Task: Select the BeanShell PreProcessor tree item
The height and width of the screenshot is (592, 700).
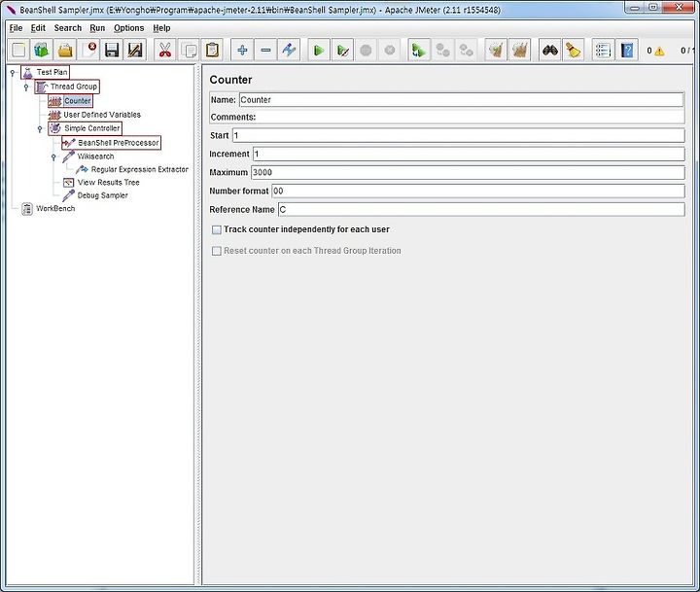Action: (111, 143)
